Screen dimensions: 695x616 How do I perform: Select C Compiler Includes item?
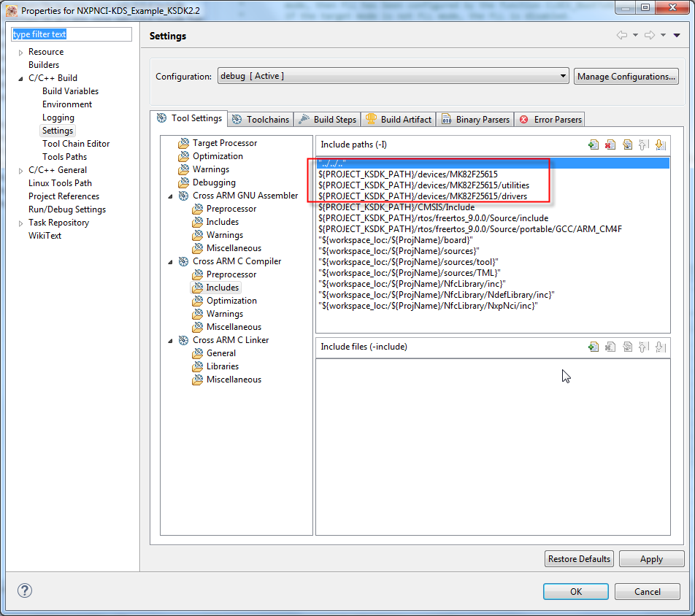tap(223, 288)
